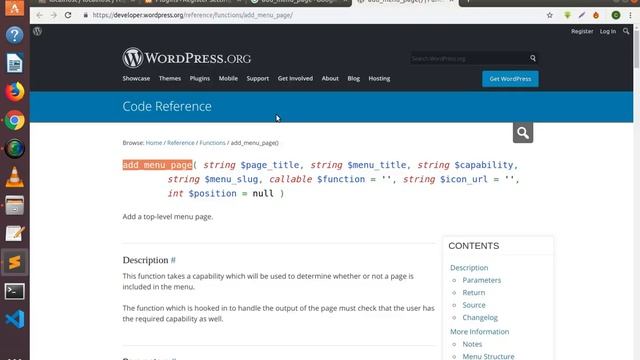Open the text editor notepad dock icon
Image resolution: width=640 pixels, height=360 pixels.
point(14,233)
